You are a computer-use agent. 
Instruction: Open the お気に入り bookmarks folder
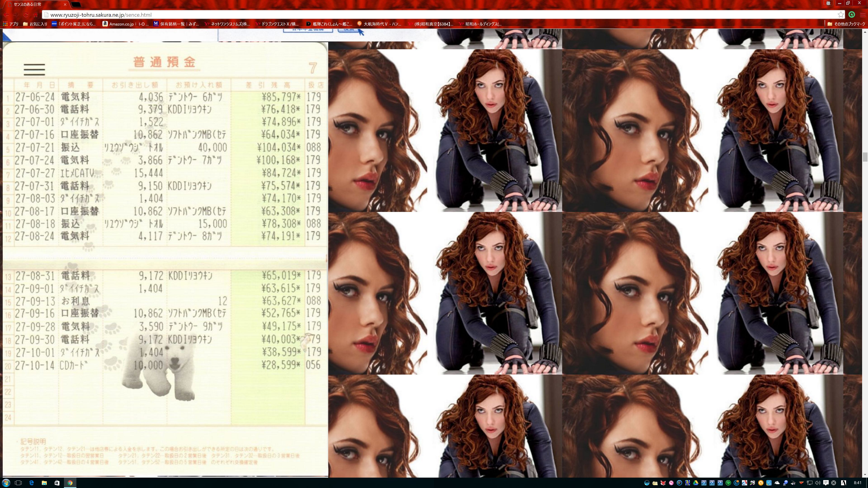[x=35, y=24]
